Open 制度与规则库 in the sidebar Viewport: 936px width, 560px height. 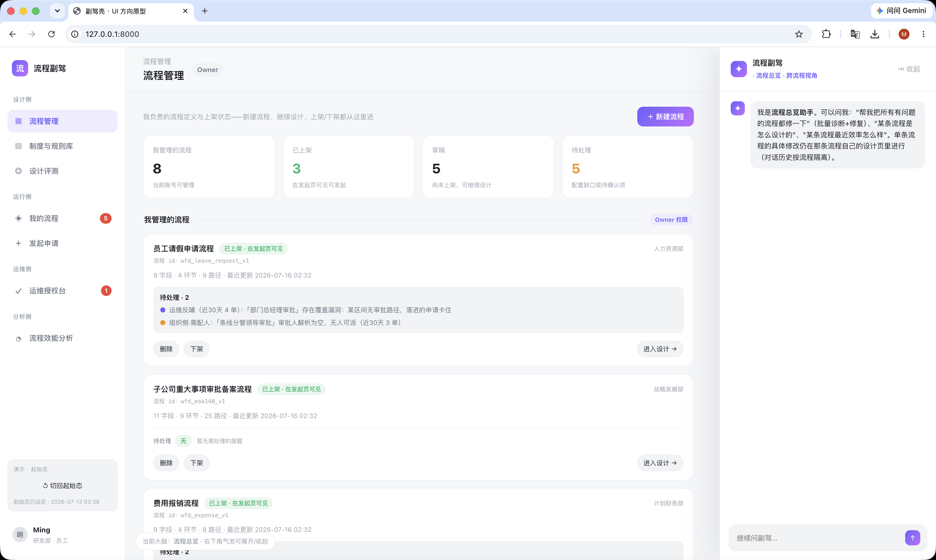[x=63, y=146]
